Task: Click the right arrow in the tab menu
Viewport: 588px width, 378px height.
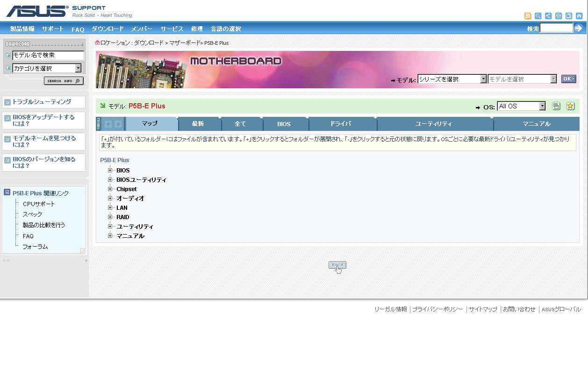Action: [x=118, y=124]
